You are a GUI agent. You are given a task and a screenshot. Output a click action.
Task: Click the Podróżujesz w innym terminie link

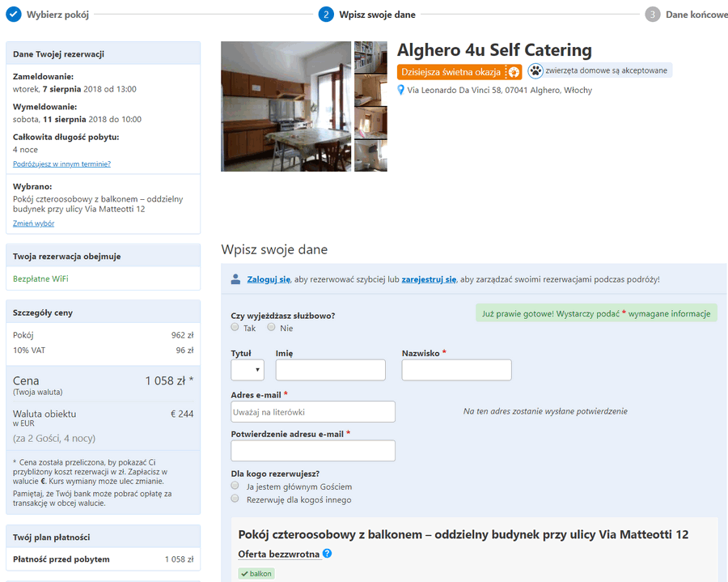click(61, 164)
